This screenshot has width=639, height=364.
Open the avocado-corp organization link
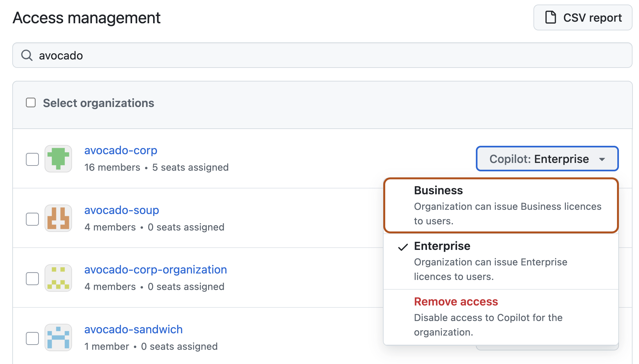pyautogui.click(x=121, y=150)
